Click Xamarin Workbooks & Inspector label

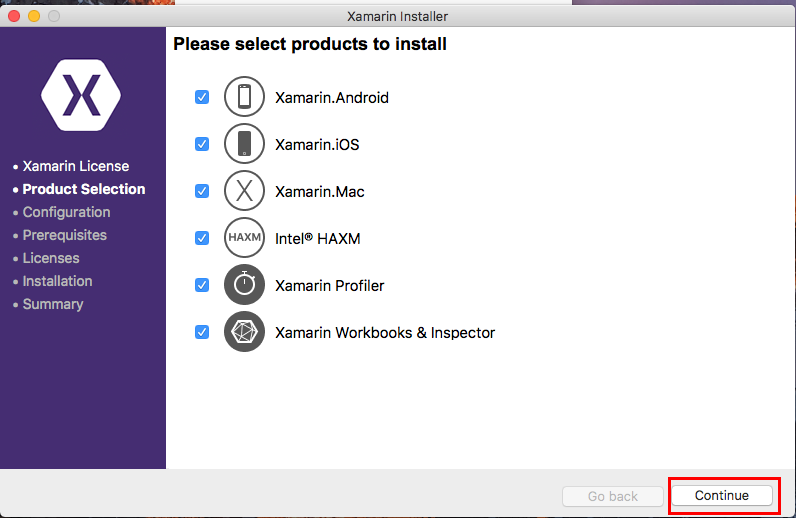click(385, 333)
